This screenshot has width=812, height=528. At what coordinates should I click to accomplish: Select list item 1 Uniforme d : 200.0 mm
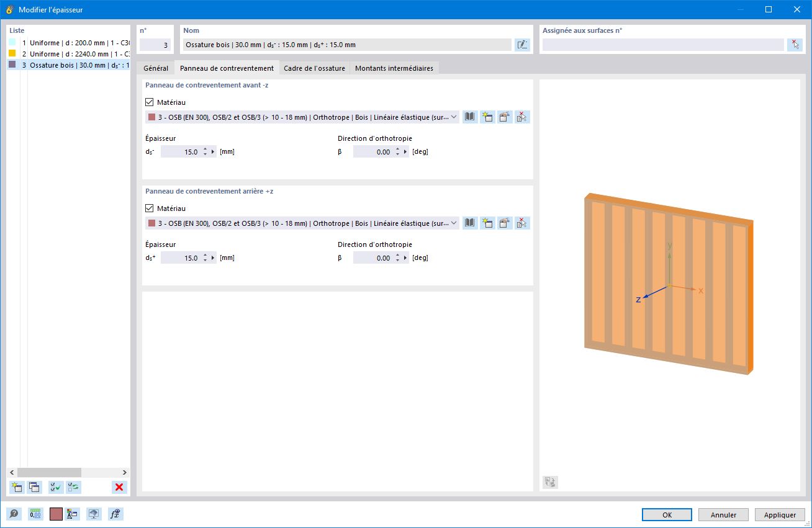point(68,42)
